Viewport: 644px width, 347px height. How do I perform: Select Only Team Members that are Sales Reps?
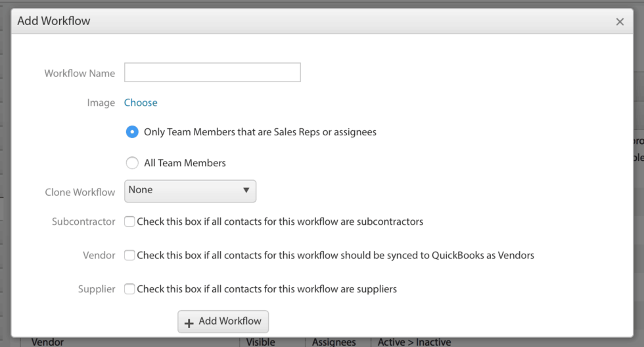132,132
